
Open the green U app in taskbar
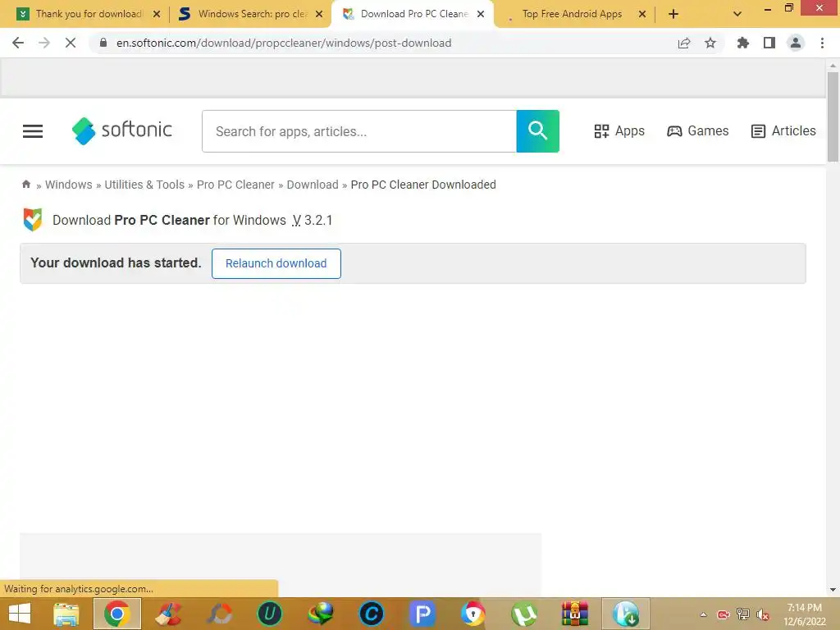[269, 614]
